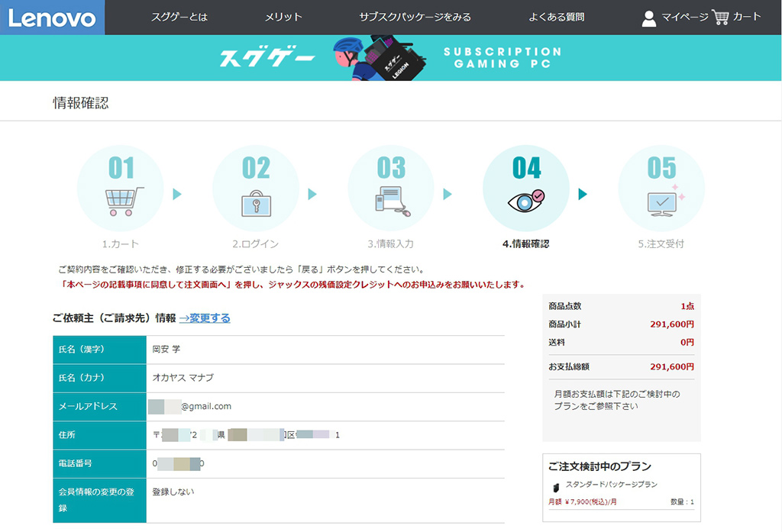
Task: Click SUBSCRIPTION GAMING PC banner text
Action: pos(502,58)
